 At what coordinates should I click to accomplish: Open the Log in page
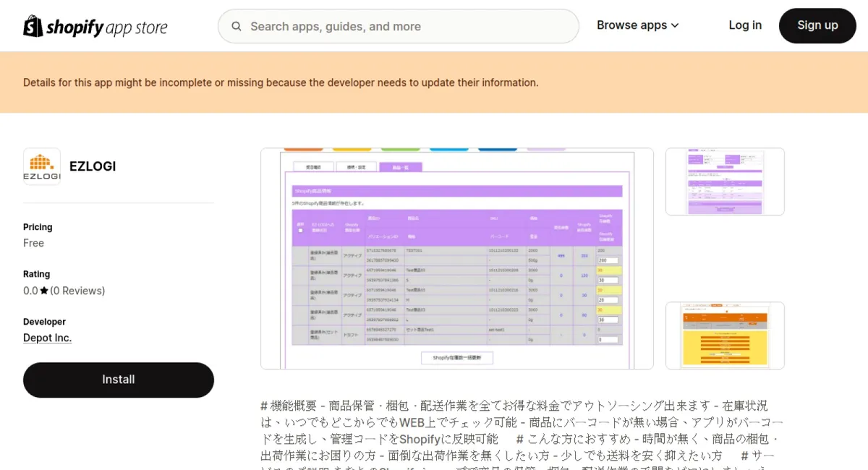tap(744, 25)
